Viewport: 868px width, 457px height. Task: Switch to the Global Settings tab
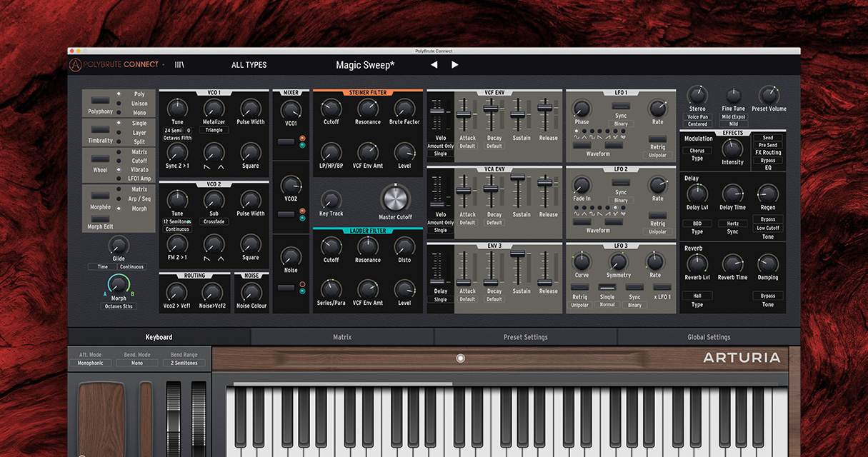(709, 337)
